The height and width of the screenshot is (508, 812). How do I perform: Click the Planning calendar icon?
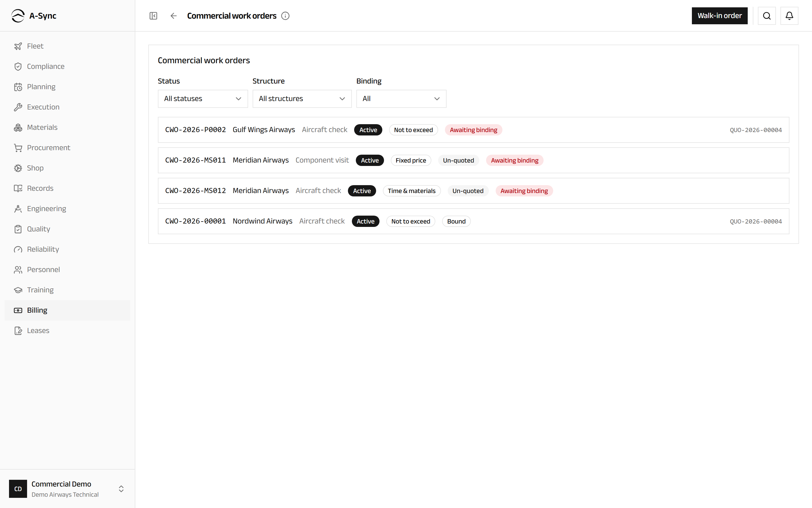pos(18,87)
